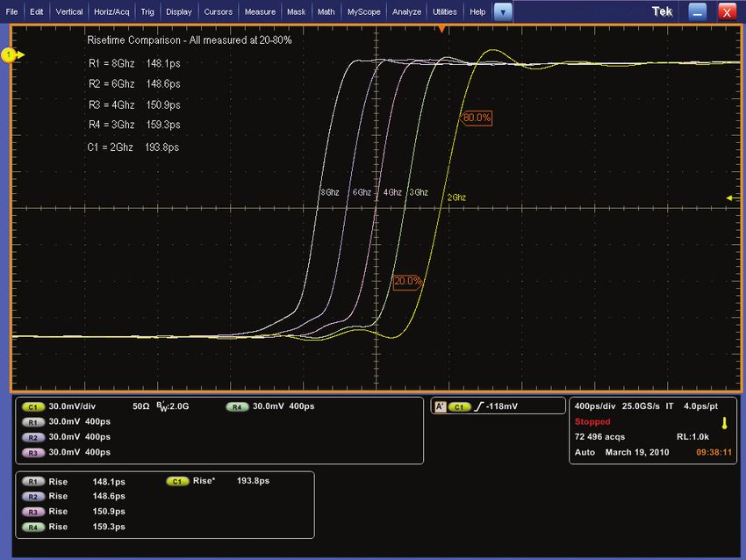
Task: Open the Measure menu
Action: (260, 12)
